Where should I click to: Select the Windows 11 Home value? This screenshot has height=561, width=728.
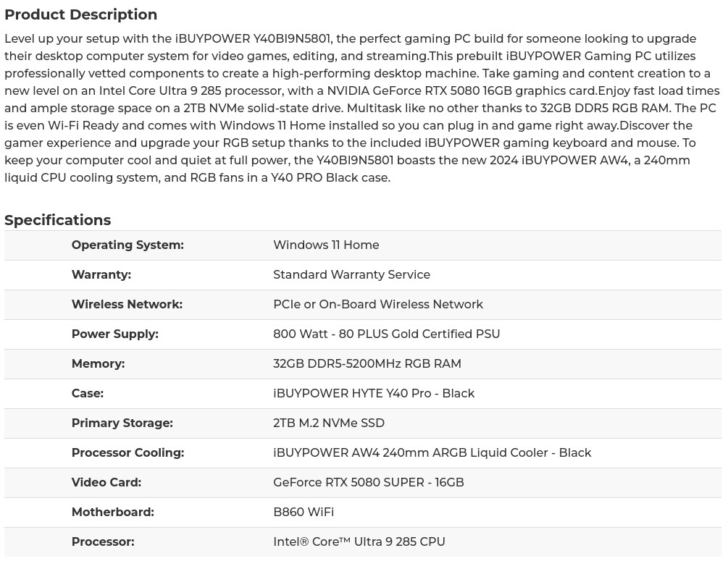(x=326, y=245)
